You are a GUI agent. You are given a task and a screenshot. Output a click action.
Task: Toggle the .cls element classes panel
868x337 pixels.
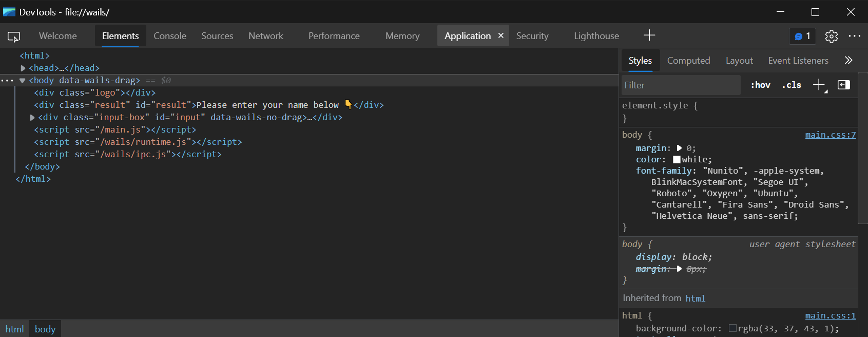[791, 85]
